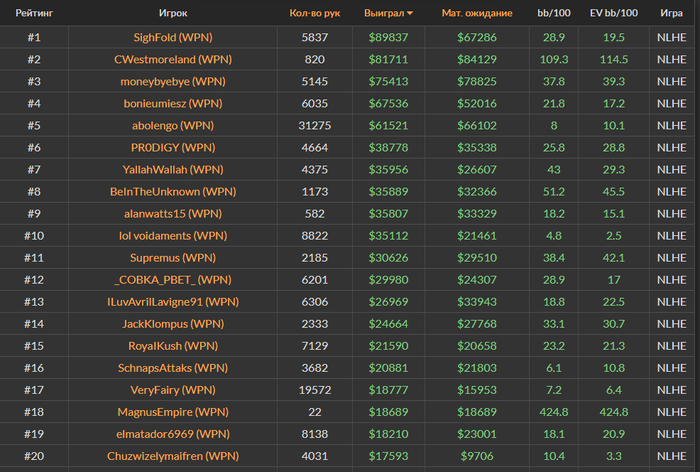Select expectation value $52016
700x472 pixels.
(477, 103)
